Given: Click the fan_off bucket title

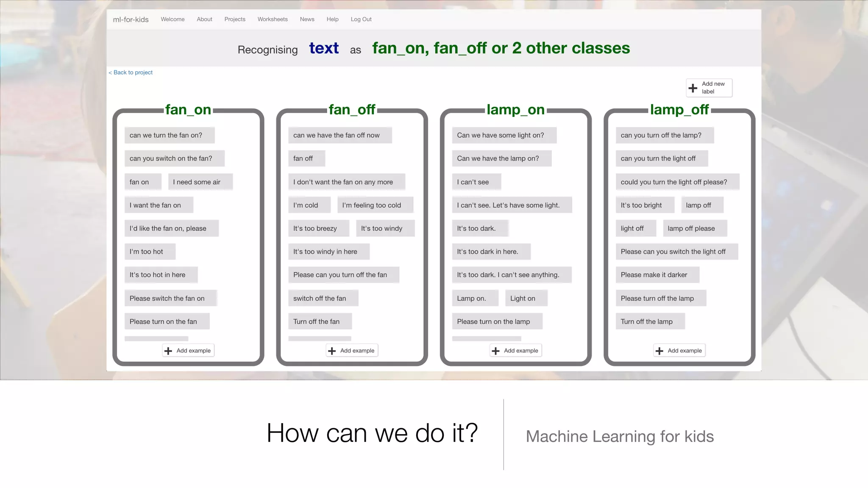Looking at the screenshot, I should point(352,110).
